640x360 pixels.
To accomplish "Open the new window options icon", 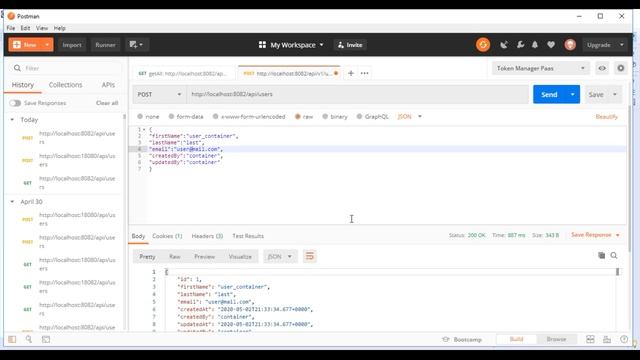I will click(136, 44).
